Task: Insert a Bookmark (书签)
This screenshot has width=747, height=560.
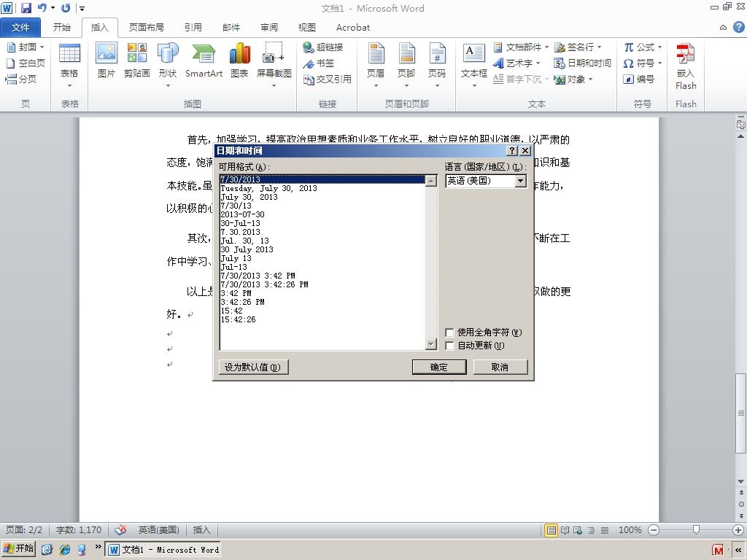Action: [319, 63]
